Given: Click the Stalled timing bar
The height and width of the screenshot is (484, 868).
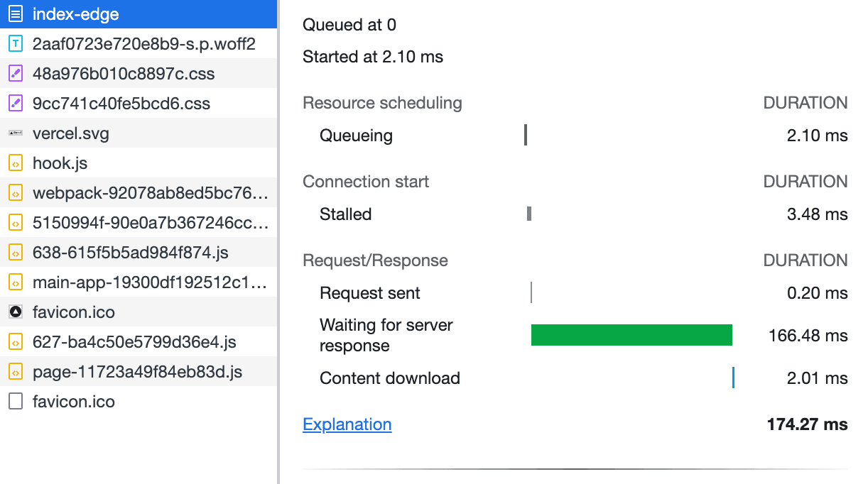Looking at the screenshot, I should tap(529, 214).
